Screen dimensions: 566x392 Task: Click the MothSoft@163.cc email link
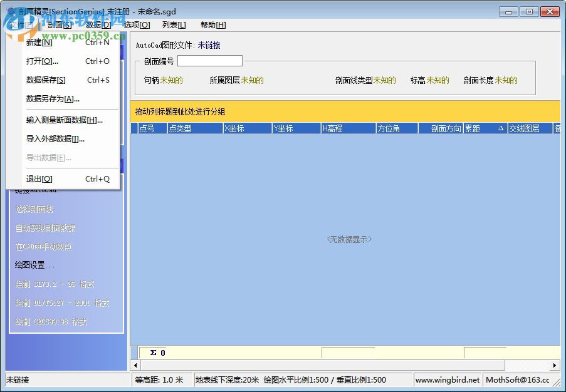516,379
